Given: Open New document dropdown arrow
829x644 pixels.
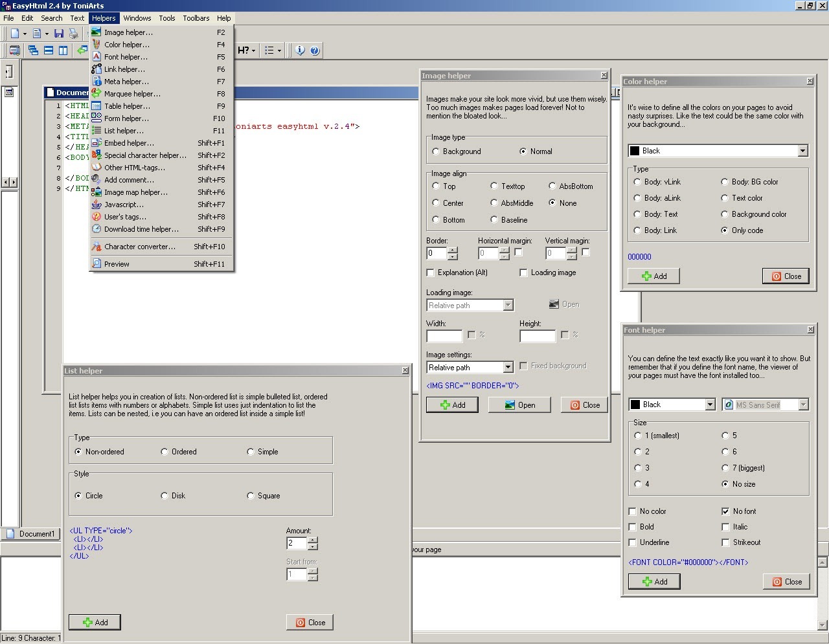Looking at the screenshot, I should pos(25,34).
